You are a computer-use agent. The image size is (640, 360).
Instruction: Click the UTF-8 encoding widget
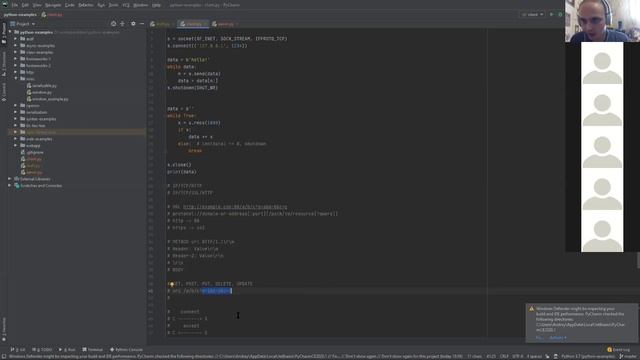coord(517,356)
